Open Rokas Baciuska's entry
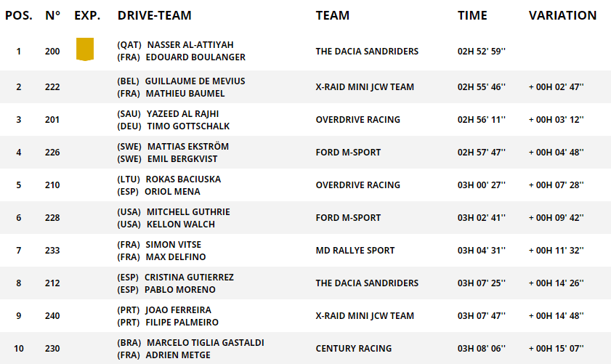This screenshot has width=611, height=364. coord(183,179)
